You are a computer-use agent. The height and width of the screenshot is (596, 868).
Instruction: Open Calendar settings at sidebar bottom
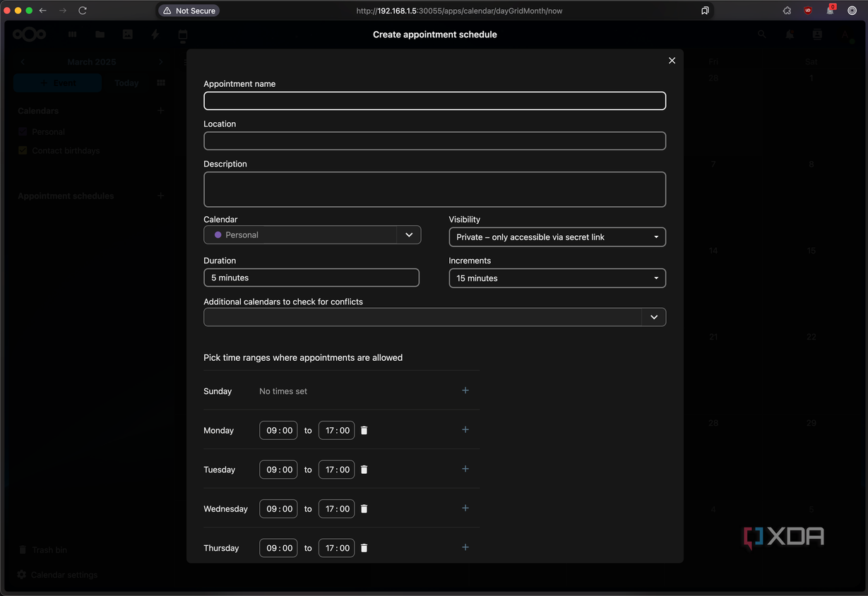tap(64, 575)
